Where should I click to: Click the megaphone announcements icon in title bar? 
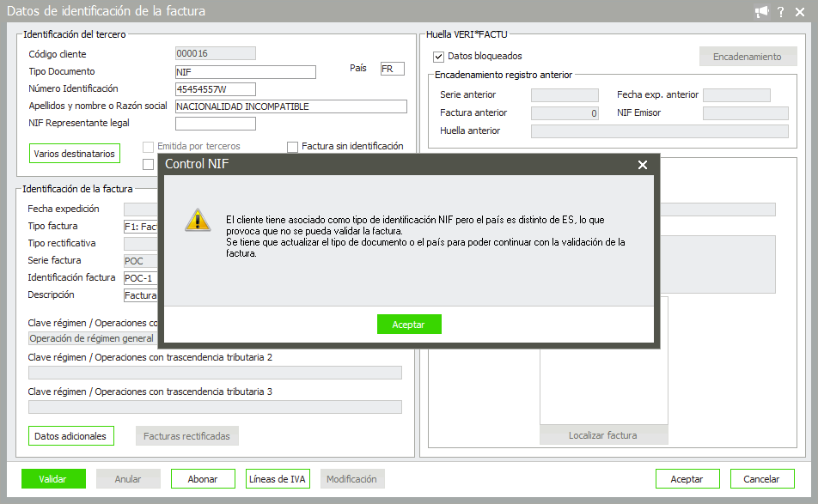pos(761,12)
